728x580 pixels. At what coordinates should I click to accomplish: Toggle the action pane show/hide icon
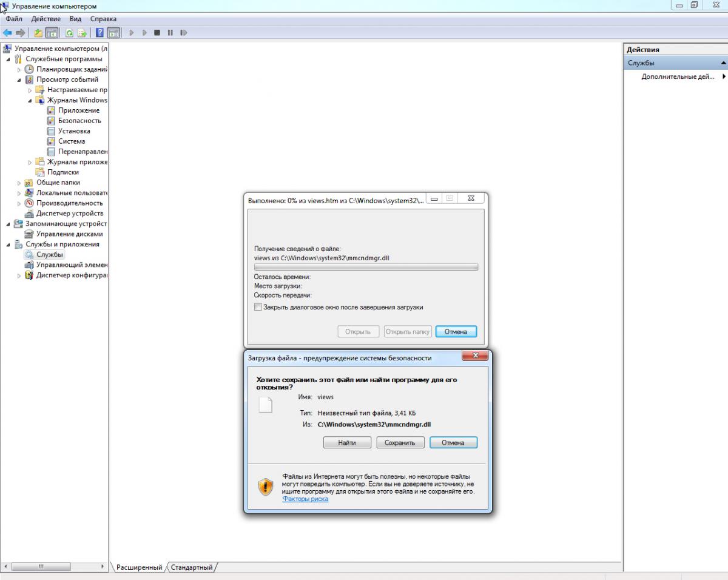[x=113, y=33]
